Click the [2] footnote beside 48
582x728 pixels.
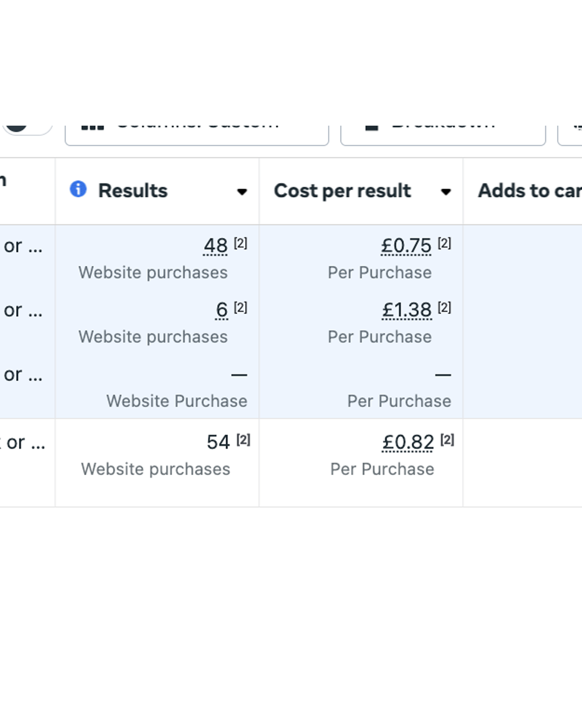240,243
